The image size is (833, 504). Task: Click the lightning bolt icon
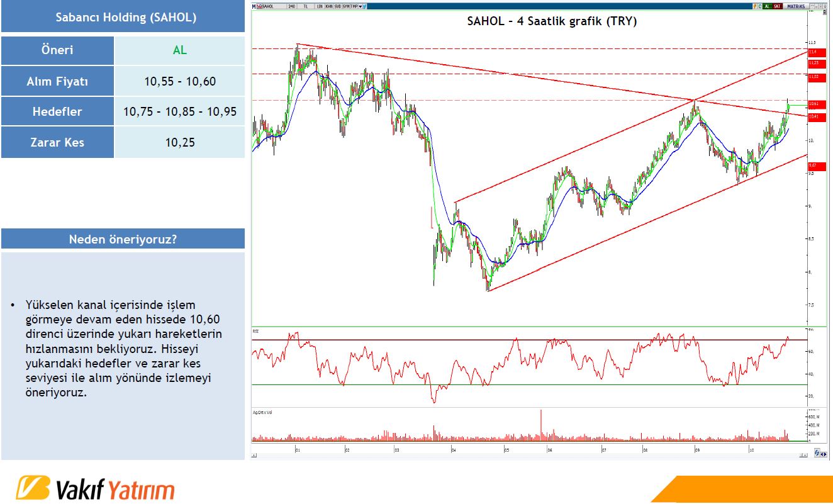[755, 6]
